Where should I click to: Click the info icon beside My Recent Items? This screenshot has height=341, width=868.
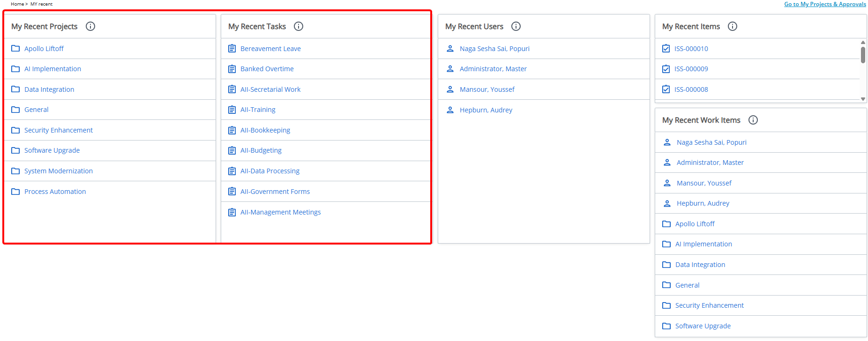(x=733, y=26)
